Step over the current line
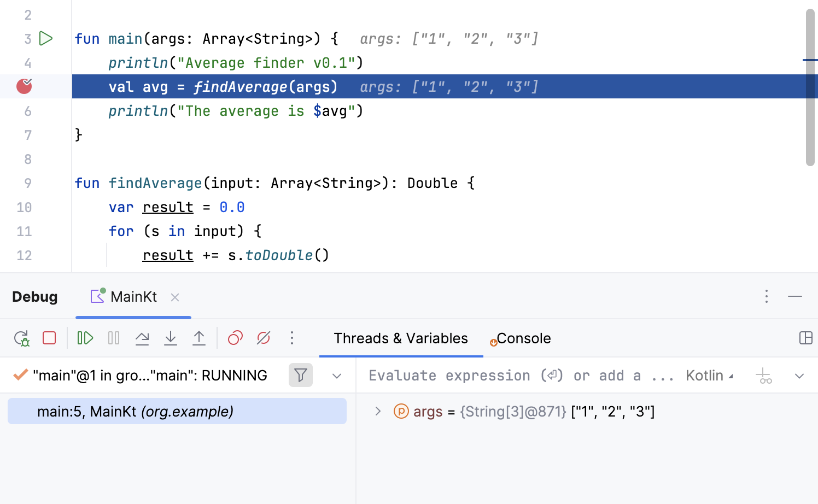The height and width of the screenshot is (504, 818). pos(142,338)
